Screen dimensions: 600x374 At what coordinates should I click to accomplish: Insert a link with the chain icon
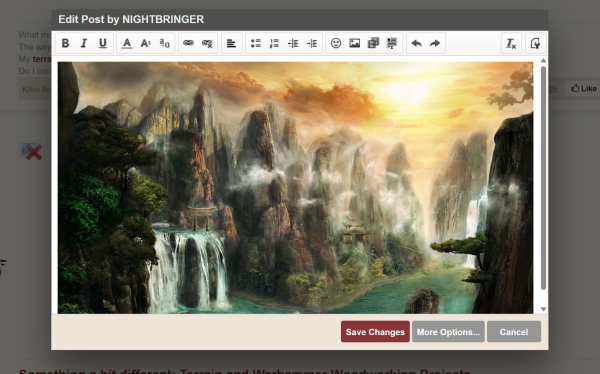[188, 43]
